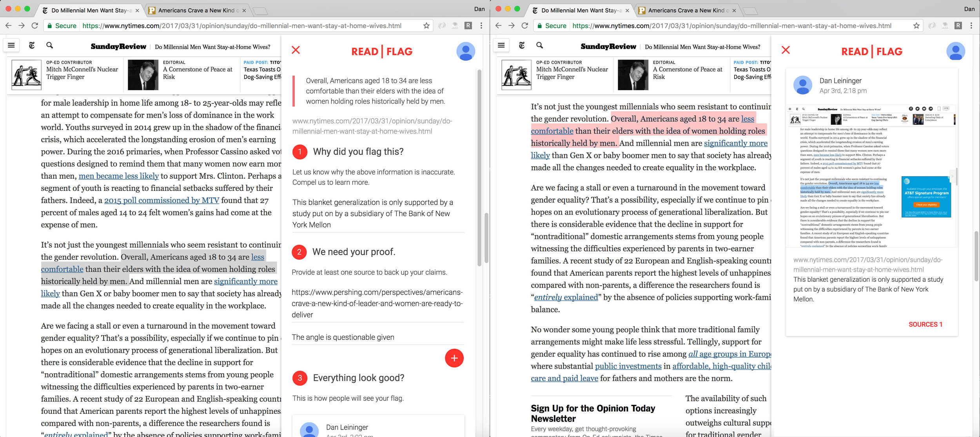
Task: Click the search magnifier in left NYT page
Action: coord(49,45)
